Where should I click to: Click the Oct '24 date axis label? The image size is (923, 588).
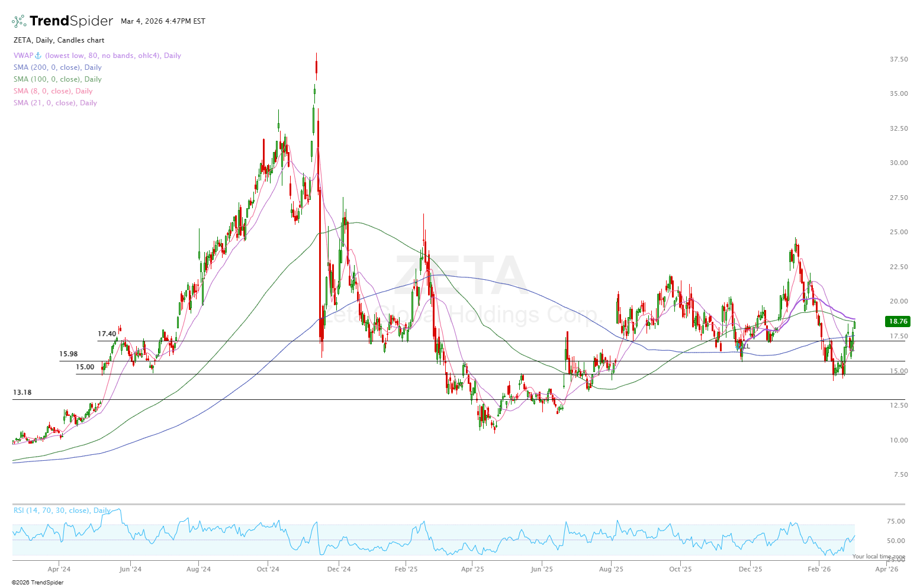268,570
